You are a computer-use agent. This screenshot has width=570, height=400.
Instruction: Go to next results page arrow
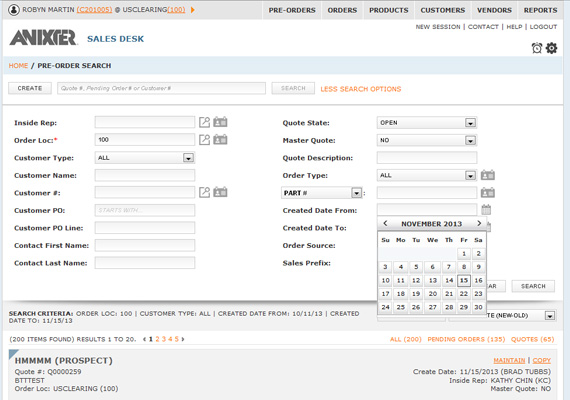(x=183, y=339)
